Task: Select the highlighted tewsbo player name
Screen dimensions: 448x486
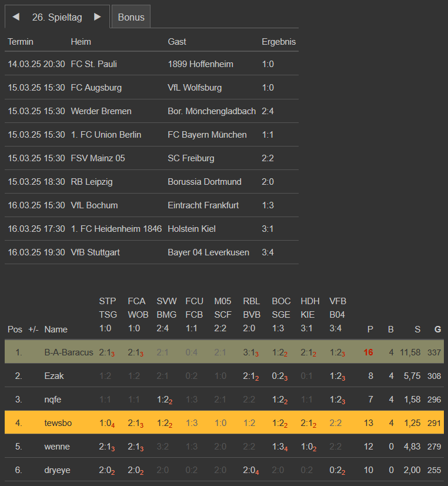Action: 58,423
